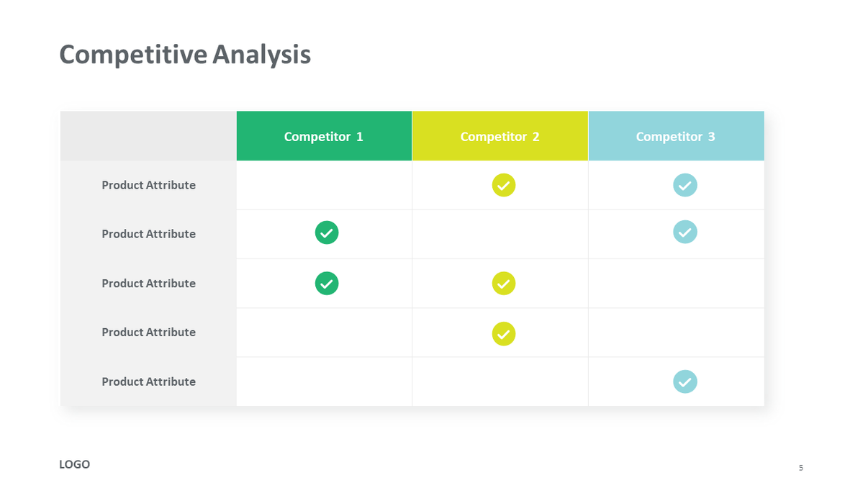The height and width of the screenshot is (488, 868).
Task: Select the last Product Attribute label
Action: 148,381
